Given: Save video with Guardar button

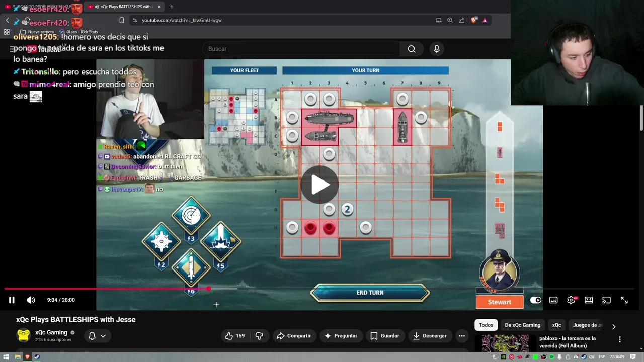Looking at the screenshot, I should pyautogui.click(x=385, y=336).
